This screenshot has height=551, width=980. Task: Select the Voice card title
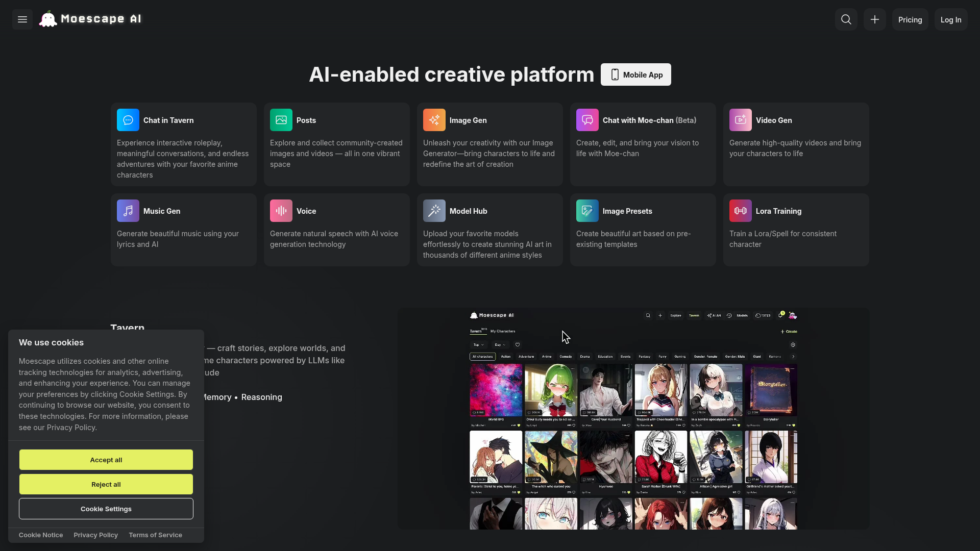tap(306, 211)
